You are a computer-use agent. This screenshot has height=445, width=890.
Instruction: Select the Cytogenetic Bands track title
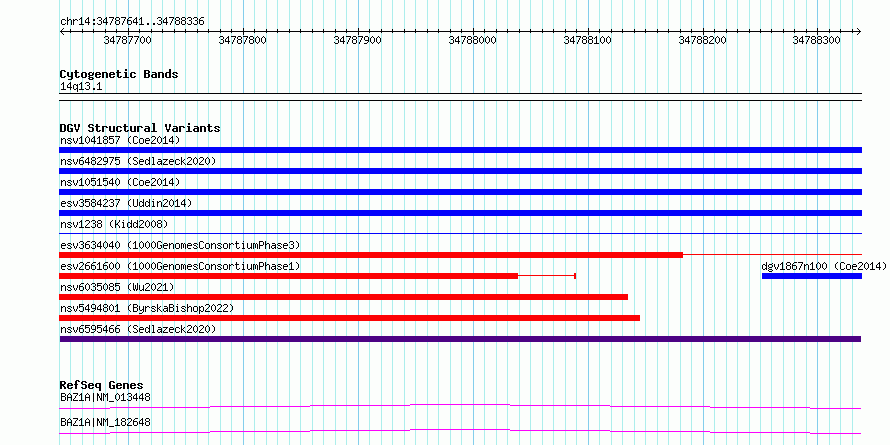pos(119,74)
